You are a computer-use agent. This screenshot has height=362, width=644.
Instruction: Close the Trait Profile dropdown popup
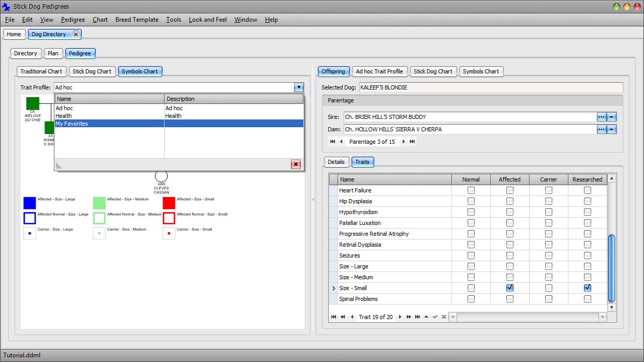[x=296, y=164]
